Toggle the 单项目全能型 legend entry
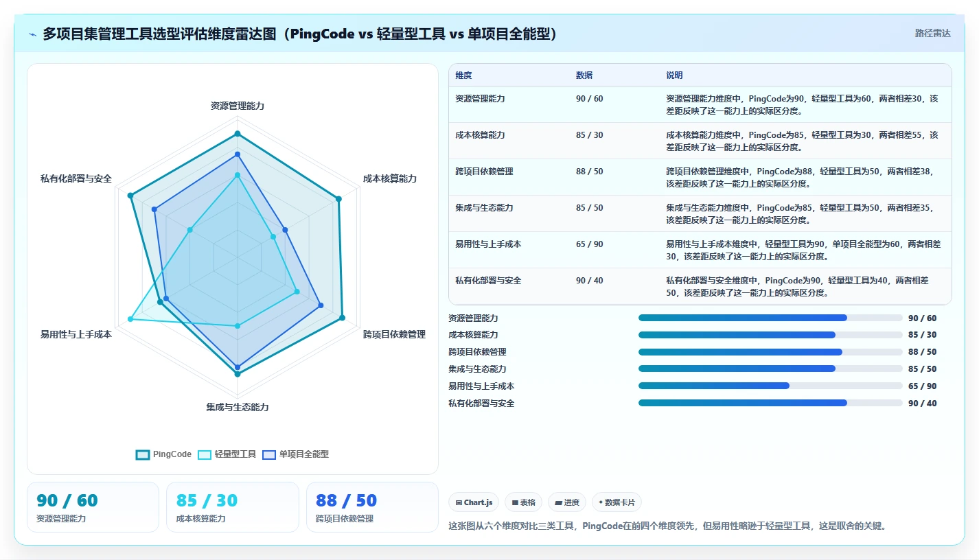The height and width of the screenshot is (560, 979). [x=295, y=454]
